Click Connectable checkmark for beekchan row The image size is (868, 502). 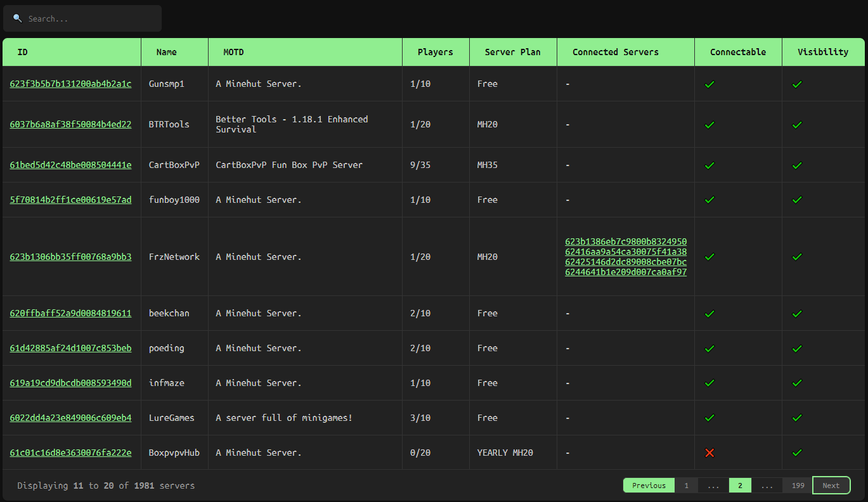click(709, 314)
